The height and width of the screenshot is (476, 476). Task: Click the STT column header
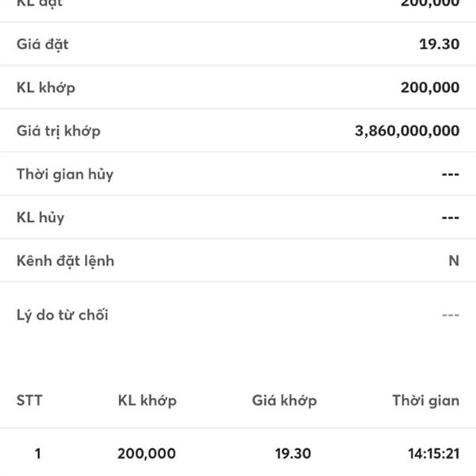tap(29, 401)
